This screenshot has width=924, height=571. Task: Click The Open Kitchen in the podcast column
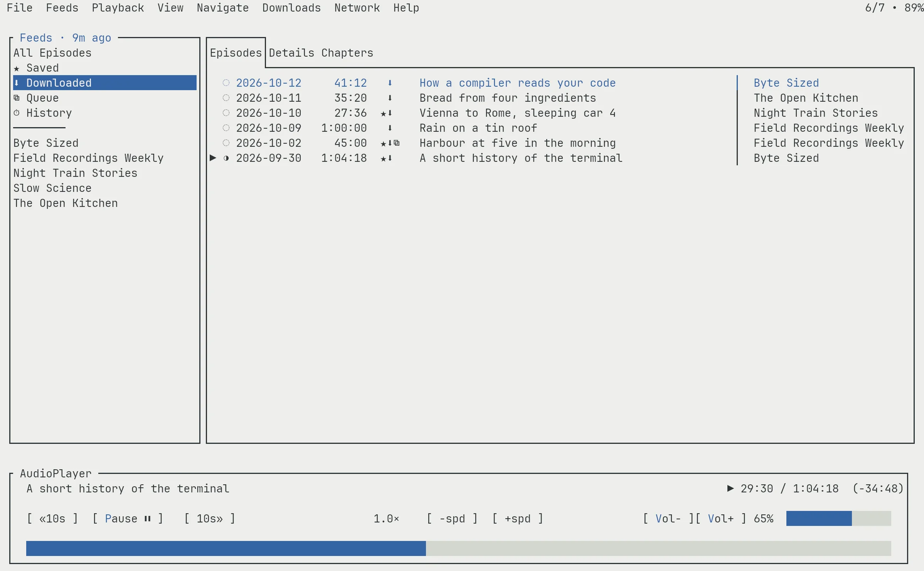coord(806,98)
